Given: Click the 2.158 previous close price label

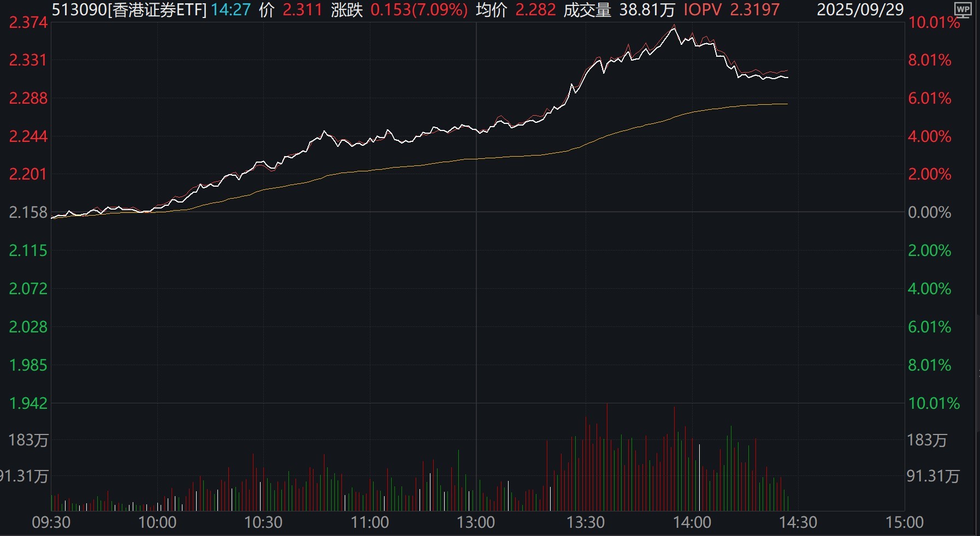Looking at the screenshot, I should click(28, 212).
